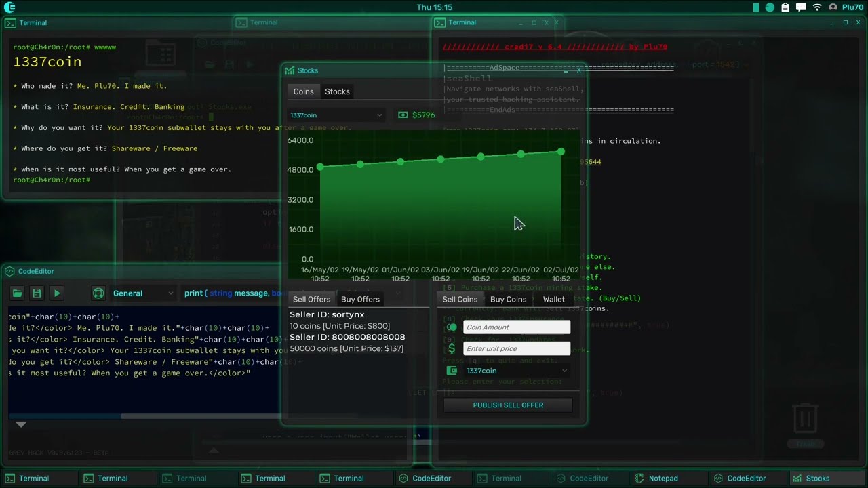
Task: Switch to the Stocks tab
Action: (337, 91)
